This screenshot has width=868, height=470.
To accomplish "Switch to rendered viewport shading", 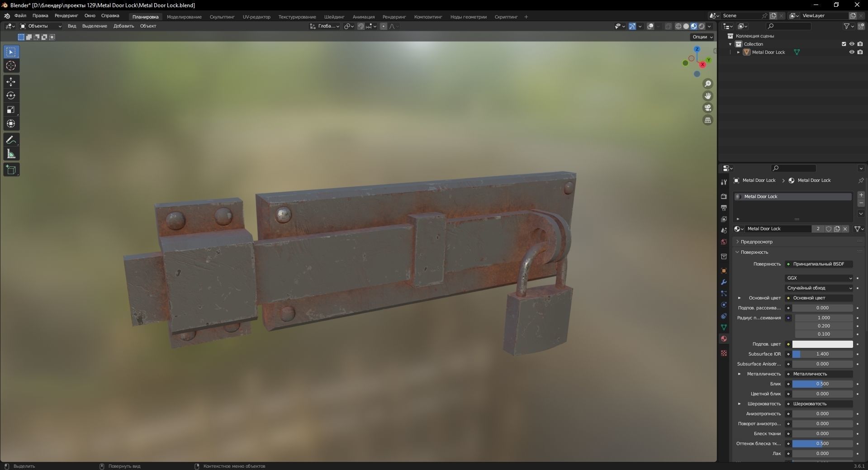I will coord(701,26).
